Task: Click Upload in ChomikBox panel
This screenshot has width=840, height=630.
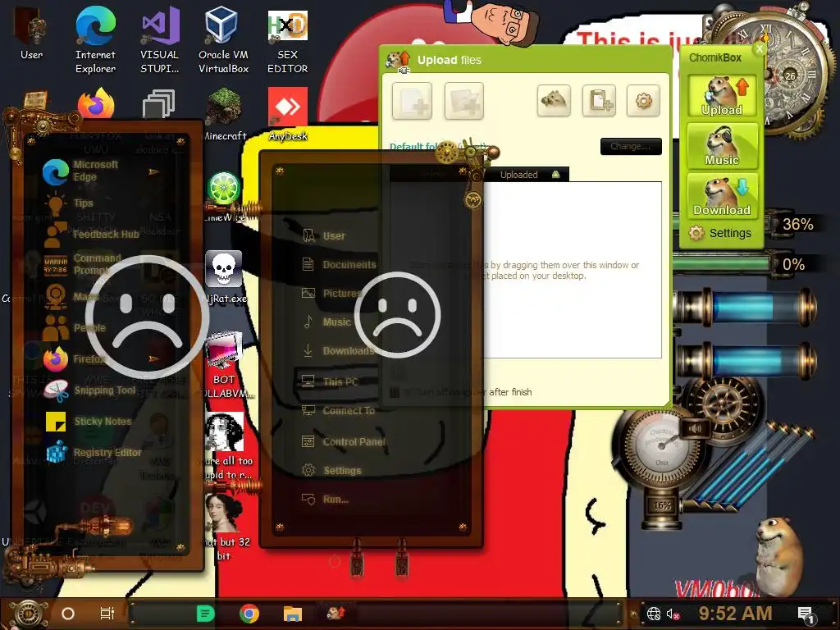Action: (x=722, y=96)
